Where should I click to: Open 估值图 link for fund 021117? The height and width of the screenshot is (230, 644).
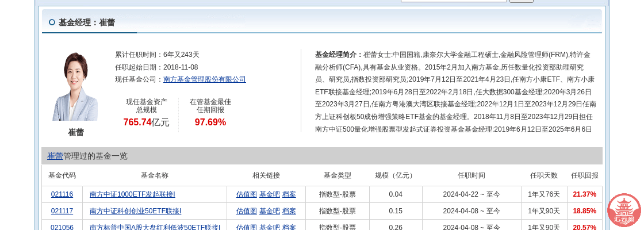point(247,211)
